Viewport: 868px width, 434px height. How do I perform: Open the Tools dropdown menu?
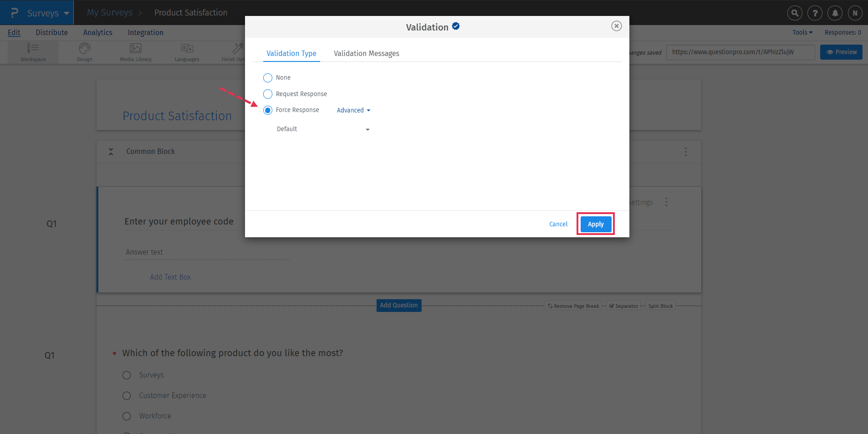pyautogui.click(x=802, y=32)
